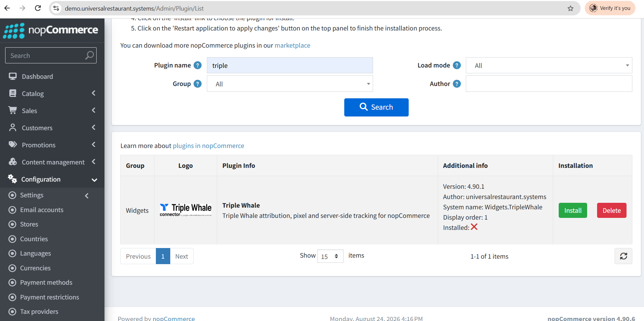Open the Show 15 items dropdown
644x321 pixels.
point(330,256)
